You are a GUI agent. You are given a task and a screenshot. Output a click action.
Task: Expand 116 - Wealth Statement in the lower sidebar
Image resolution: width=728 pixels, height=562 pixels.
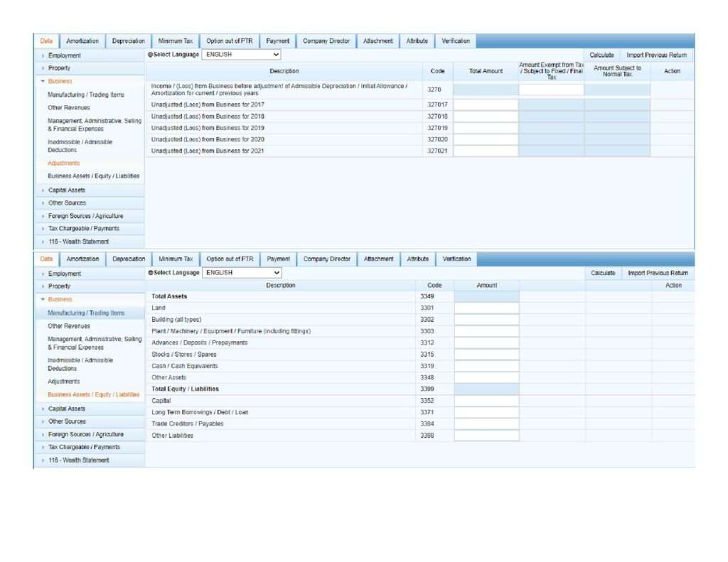click(x=78, y=460)
